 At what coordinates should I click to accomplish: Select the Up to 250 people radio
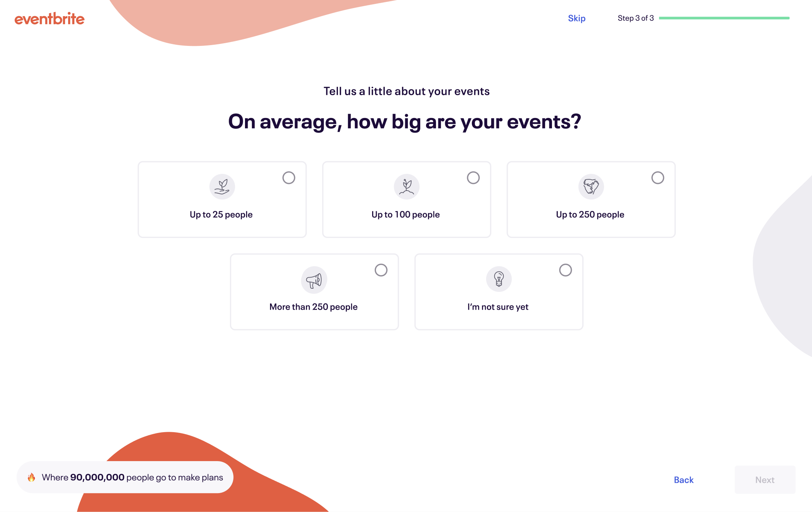pyautogui.click(x=658, y=178)
